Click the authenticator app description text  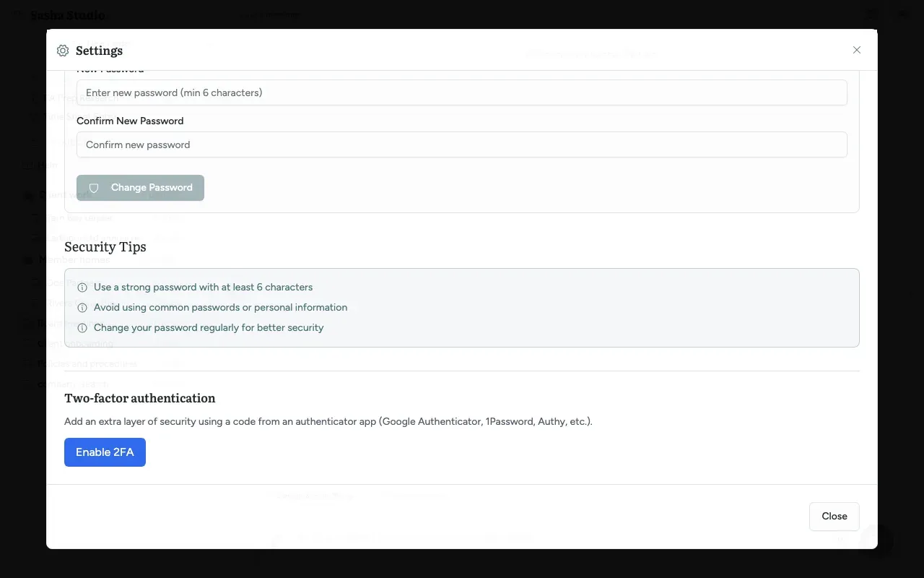click(328, 421)
